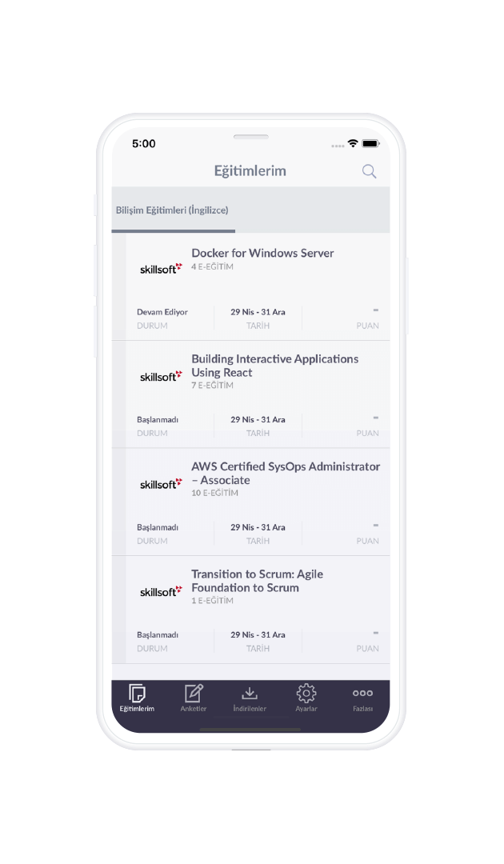
Task: Tap the Wi-Fi status icon
Action: [353, 143]
